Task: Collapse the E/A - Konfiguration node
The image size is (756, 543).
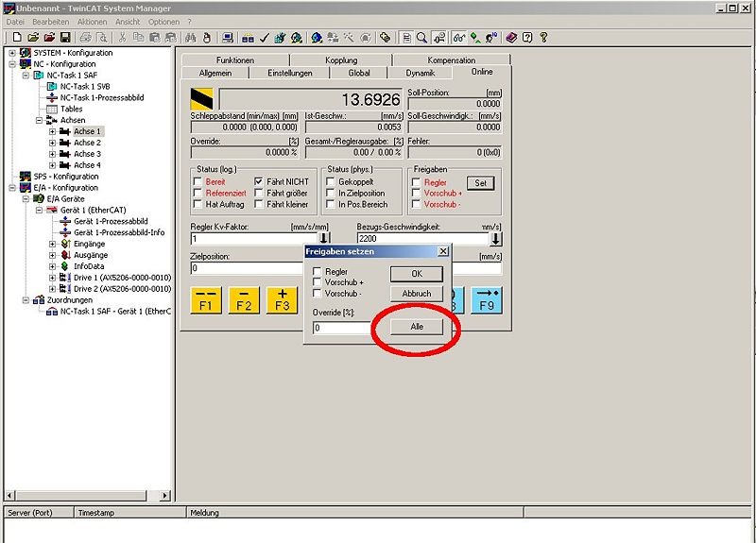Action: click(x=12, y=187)
